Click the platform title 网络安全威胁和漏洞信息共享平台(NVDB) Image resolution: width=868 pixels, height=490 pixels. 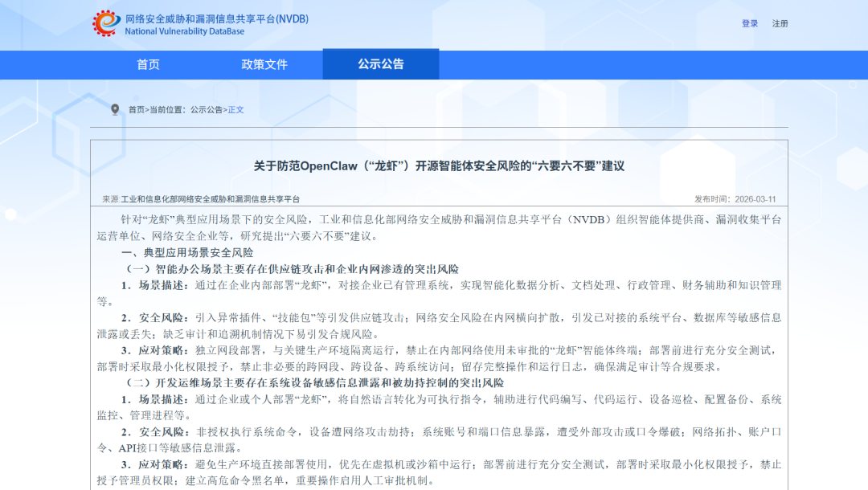click(216, 18)
